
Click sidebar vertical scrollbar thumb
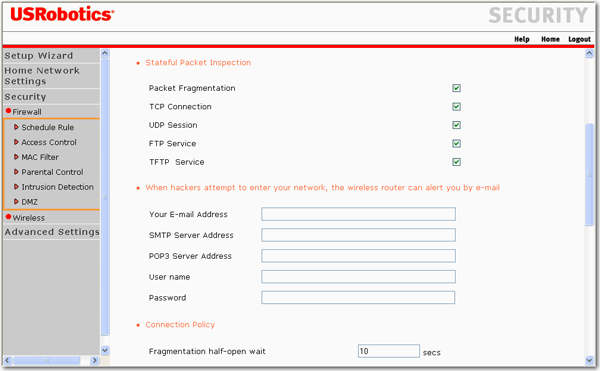click(105, 197)
